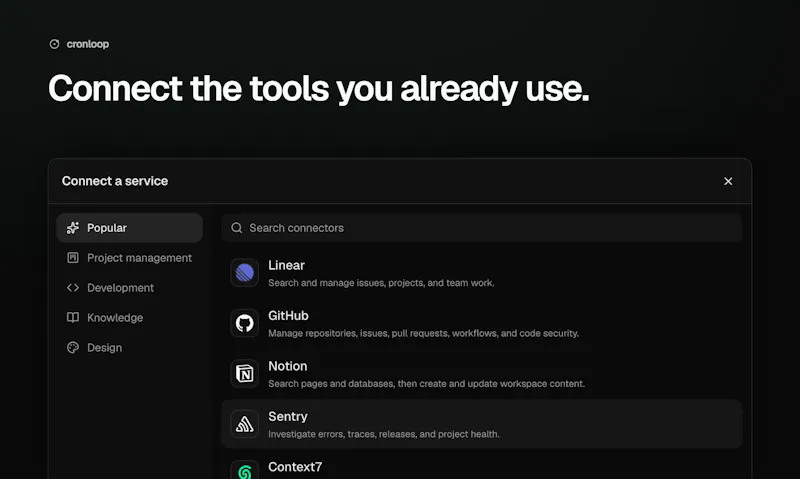This screenshot has width=800, height=479.
Task: Click the 'Connect a service' dialog title
Action: point(115,181)
